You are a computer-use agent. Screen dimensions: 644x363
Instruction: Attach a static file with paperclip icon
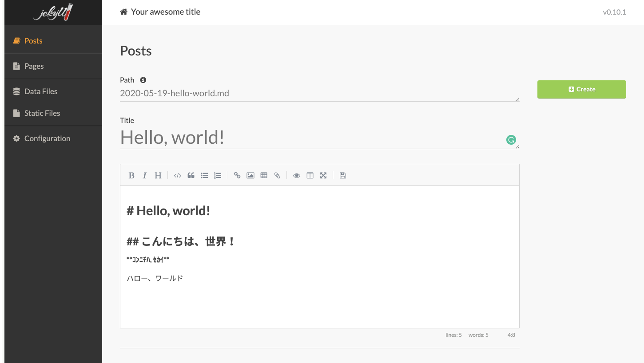point(277,175)
